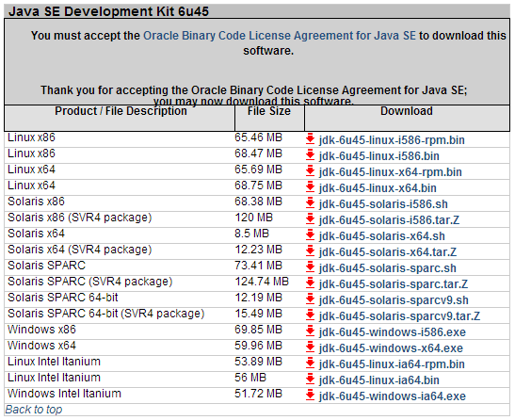Download jdk-6u45-linux-i586.bin file link
This screenshot has width=515, height=420.
(x=378, y=156)
